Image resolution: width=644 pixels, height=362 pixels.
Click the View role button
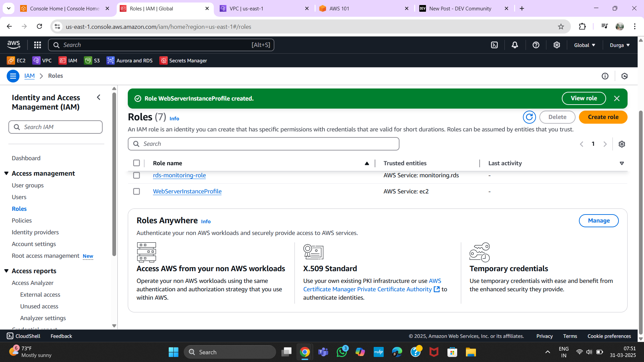[584, 99]
